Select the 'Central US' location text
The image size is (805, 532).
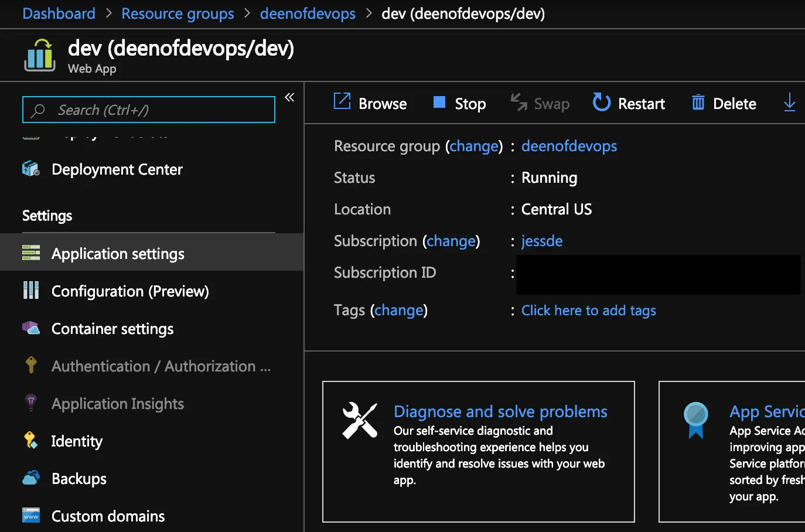pos(557,209)
